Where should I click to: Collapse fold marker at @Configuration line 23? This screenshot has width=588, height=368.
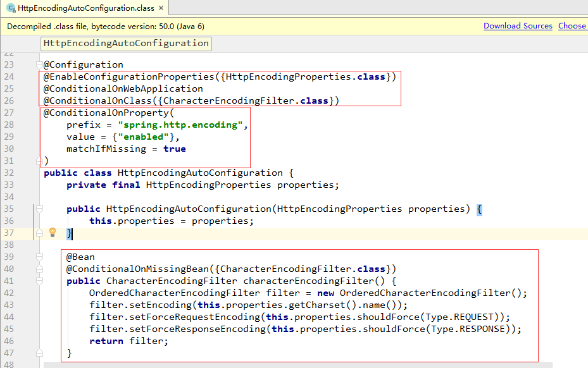point(39,64)
